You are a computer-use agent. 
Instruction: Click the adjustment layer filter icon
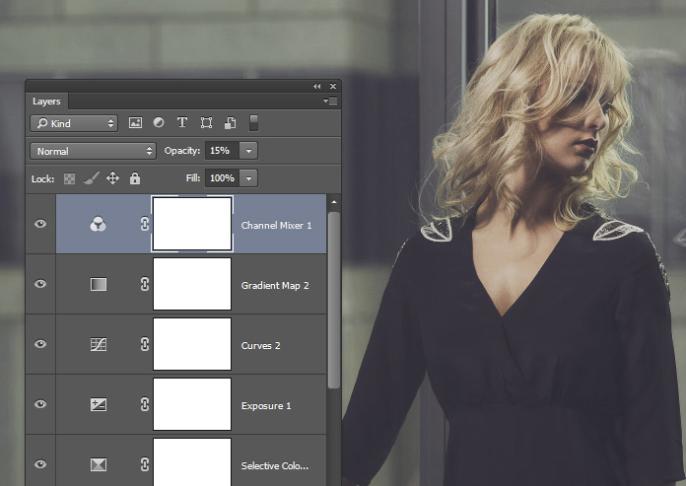pyautogui.click(x=158, y=123)
